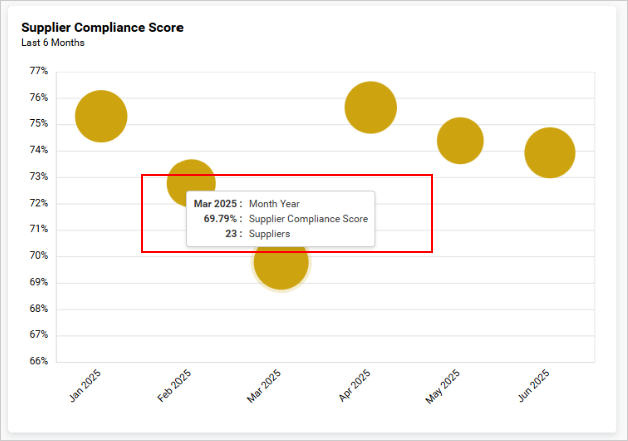
Task: Click the 72% y-axis gridline label
Action: pyautogui.click(x=39, y=203)
